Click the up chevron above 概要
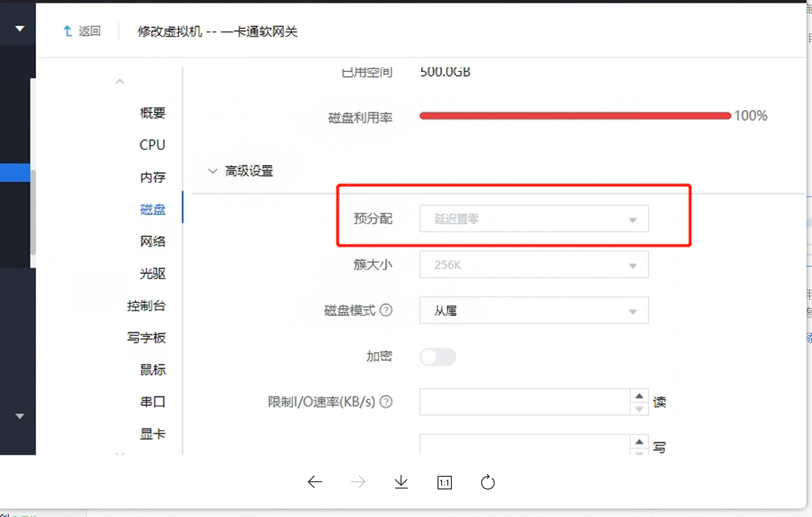This screenshot has width=812, height=517. click(120, 82)
